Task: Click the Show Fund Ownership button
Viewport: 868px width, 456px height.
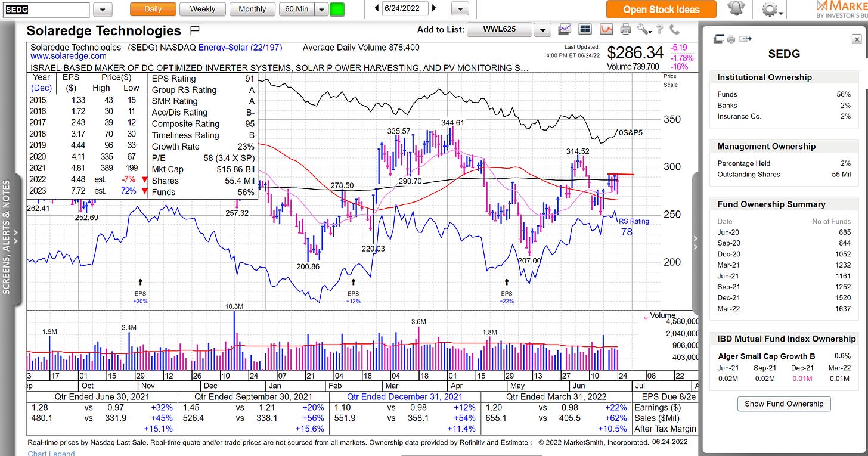Action: coord(784,404)
